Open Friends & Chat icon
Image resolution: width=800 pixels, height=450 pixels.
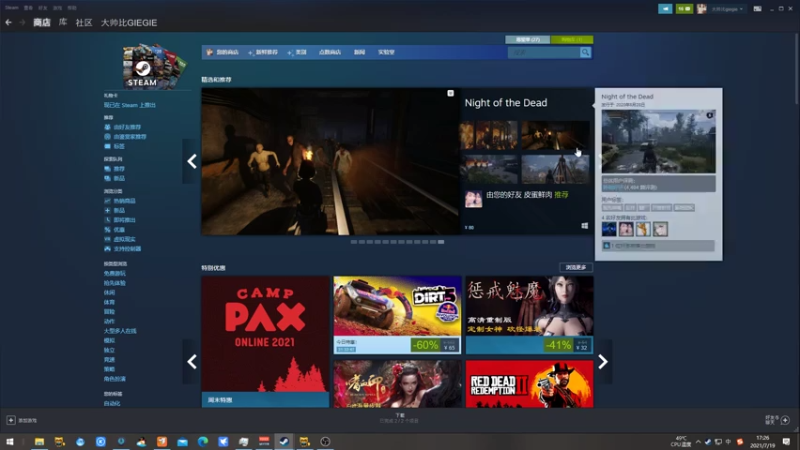[785, 420]
